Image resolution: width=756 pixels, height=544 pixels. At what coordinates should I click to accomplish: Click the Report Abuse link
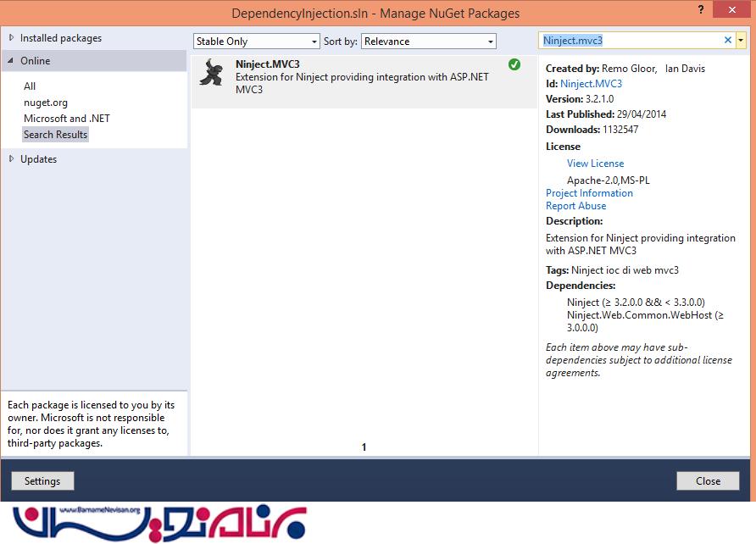575,206
